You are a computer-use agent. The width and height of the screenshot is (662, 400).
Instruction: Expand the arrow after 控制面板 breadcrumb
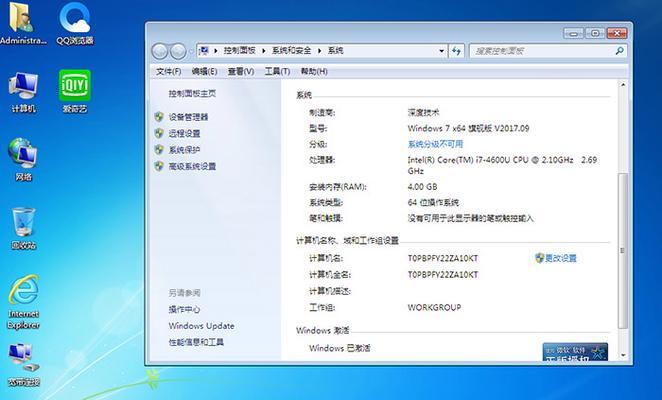click(263, 51)
